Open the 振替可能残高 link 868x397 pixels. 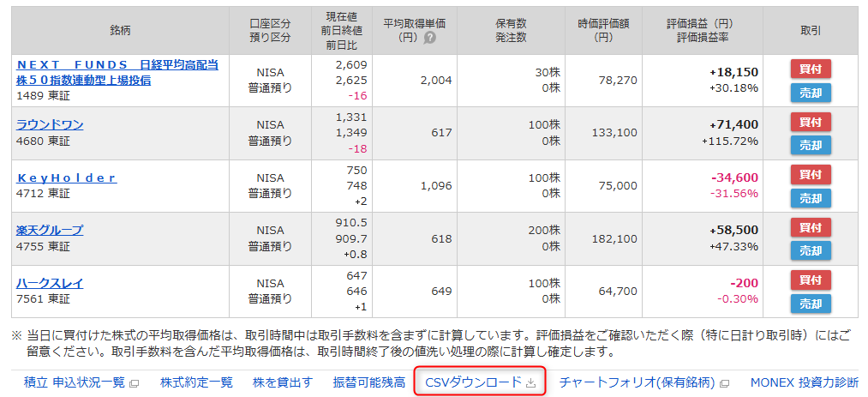pyautogui.click(x=368, y=382)
